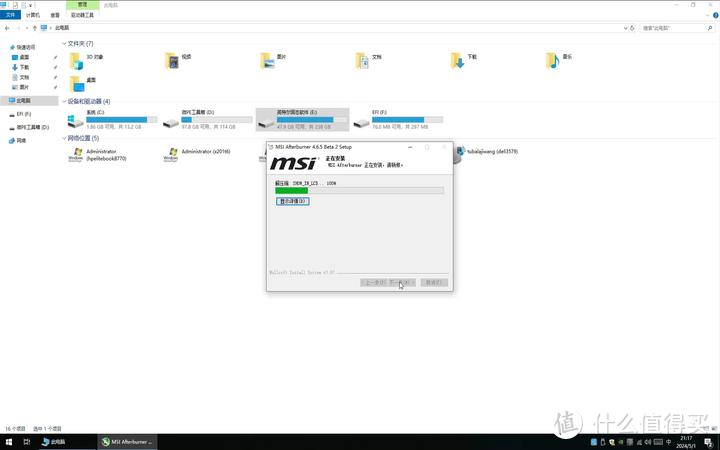Screen dimensions: 720x450
Task: Collapse the 网络位置 (5) group
Action: 64,138
